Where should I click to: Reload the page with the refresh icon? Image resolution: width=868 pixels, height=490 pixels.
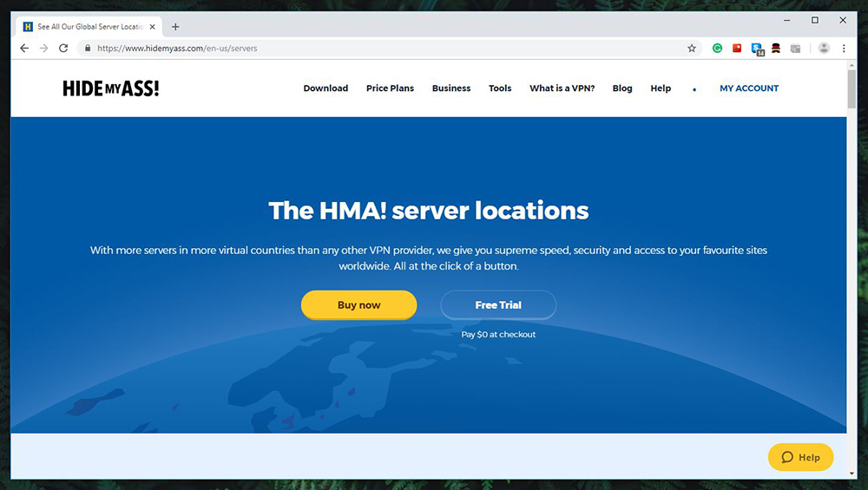coord(63,48)
